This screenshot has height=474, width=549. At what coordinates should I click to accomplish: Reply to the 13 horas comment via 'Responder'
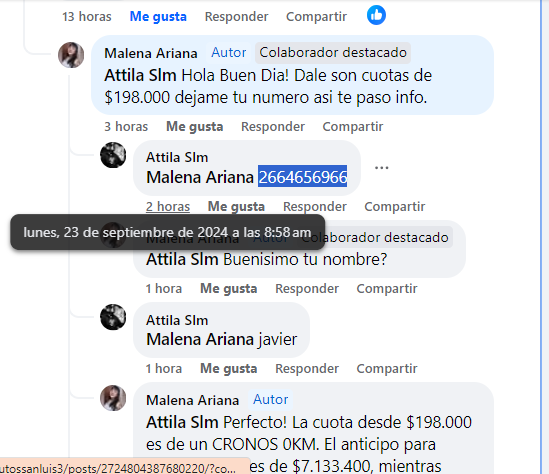point(236,16)
